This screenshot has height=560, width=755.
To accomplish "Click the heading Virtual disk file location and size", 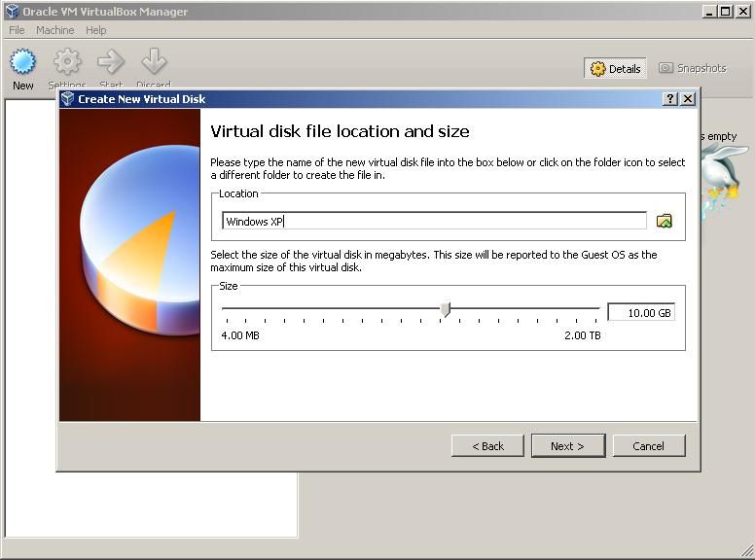I will pyautogui.click(x=340, y=131).
